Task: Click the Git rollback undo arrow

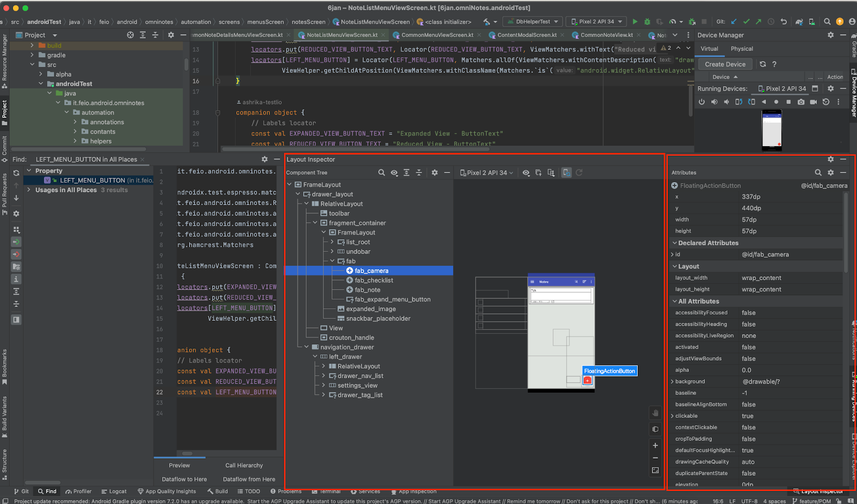Action: click(x=784, y=22)
